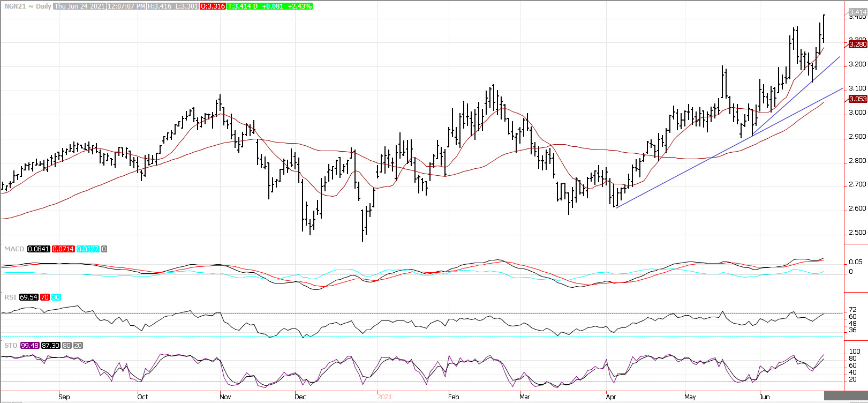The image size is (868, 403).
Task: Click the red MACD signal value 0.0714
Action: (63, 249)
